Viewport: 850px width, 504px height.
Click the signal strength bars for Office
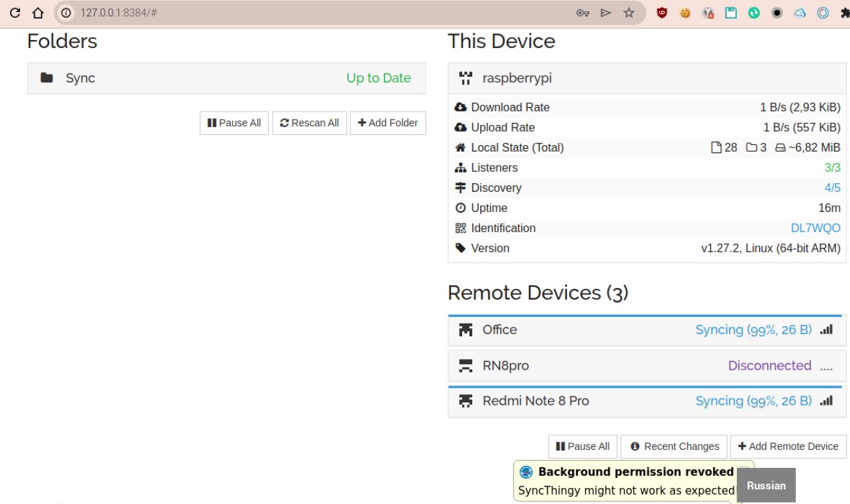[x=827, y=330]
